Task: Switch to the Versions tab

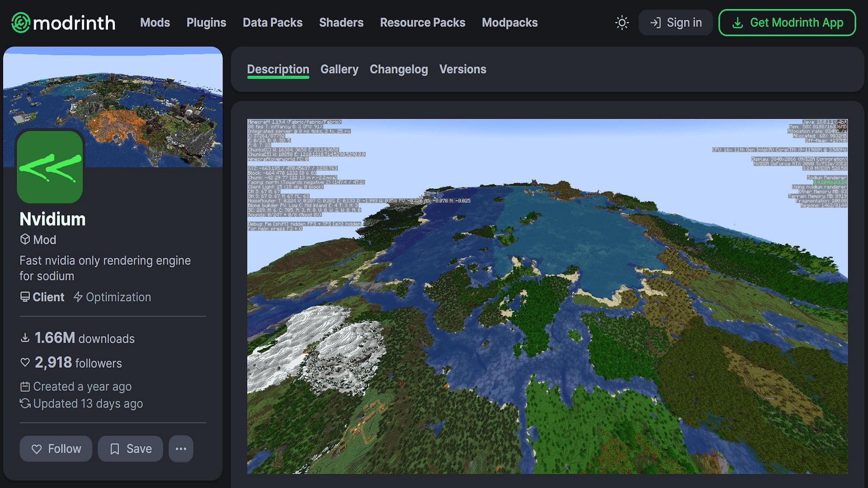Action: pyautogui.click(x=462, y=69)
